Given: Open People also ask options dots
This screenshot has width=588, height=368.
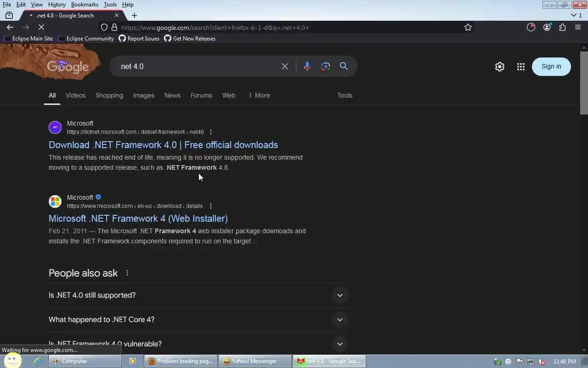Looking at the screenshot, I should 127,273.
